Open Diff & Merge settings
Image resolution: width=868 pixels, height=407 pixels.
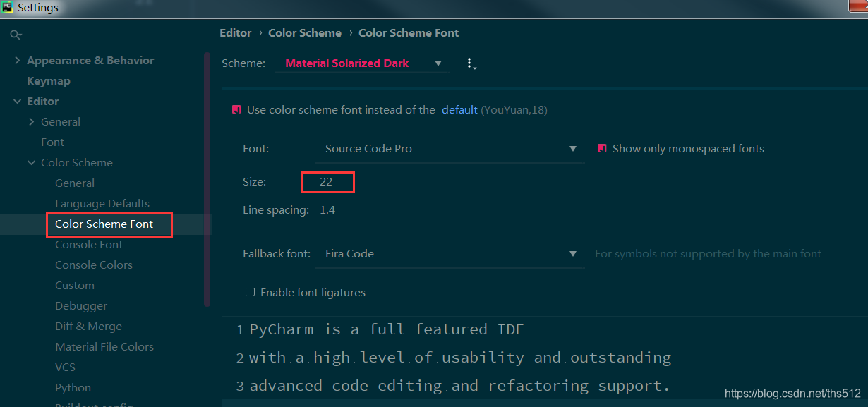[89, 327]
